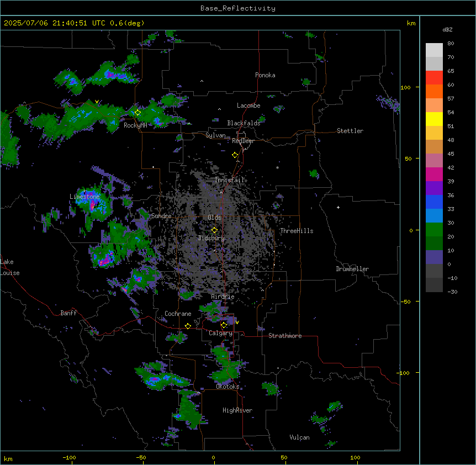The height and width of the screenshot is (465, 476).
Task: Click the 80 value on dBZ legend
Action: [x=451, y=44]
